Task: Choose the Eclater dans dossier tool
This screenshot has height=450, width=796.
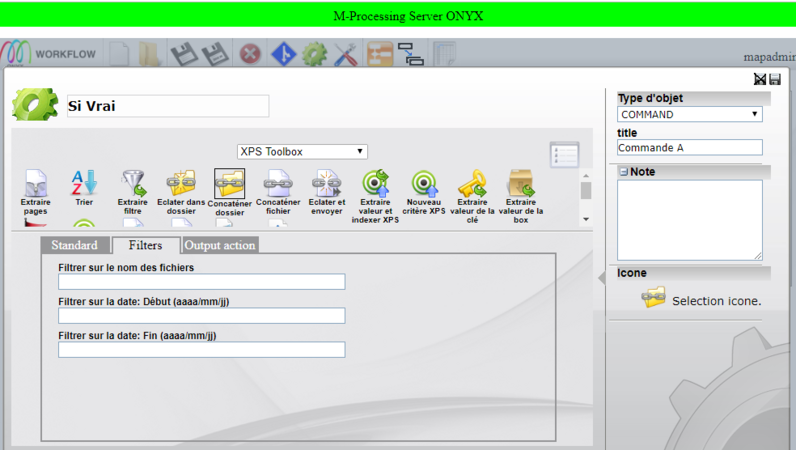Action: pyautogui.click(x=181, y=183)
